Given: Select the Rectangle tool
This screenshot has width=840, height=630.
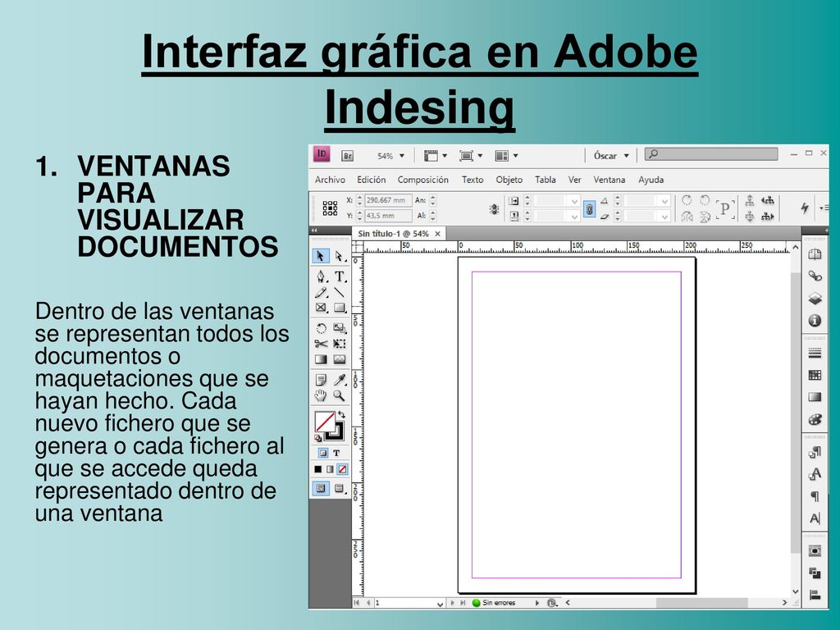Looking at the screenshot, I should click(x=340, y=308).
